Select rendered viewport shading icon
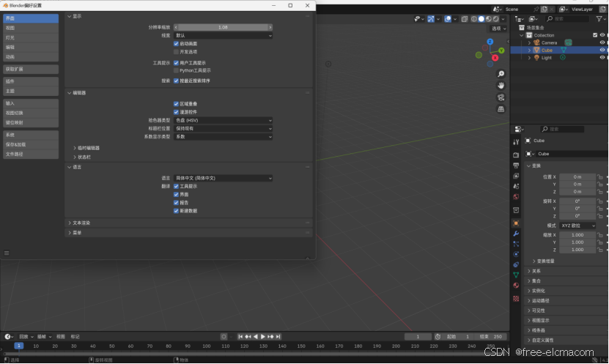 (x=496, y=18)
